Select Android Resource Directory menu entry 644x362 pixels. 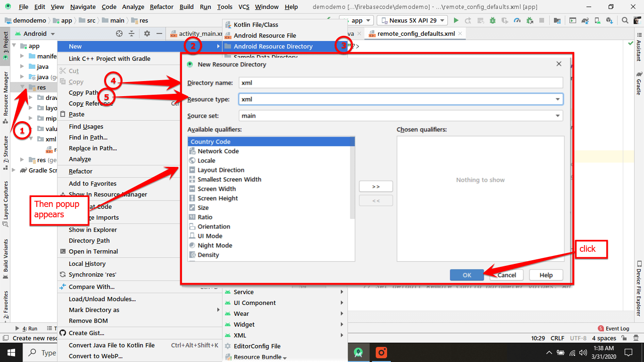285,46
